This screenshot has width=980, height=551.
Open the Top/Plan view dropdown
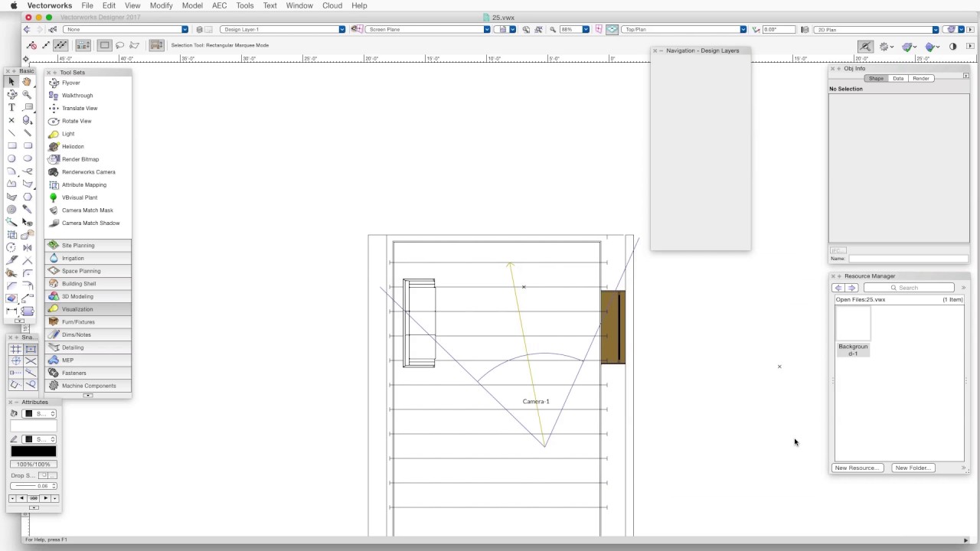click(684, 30)
